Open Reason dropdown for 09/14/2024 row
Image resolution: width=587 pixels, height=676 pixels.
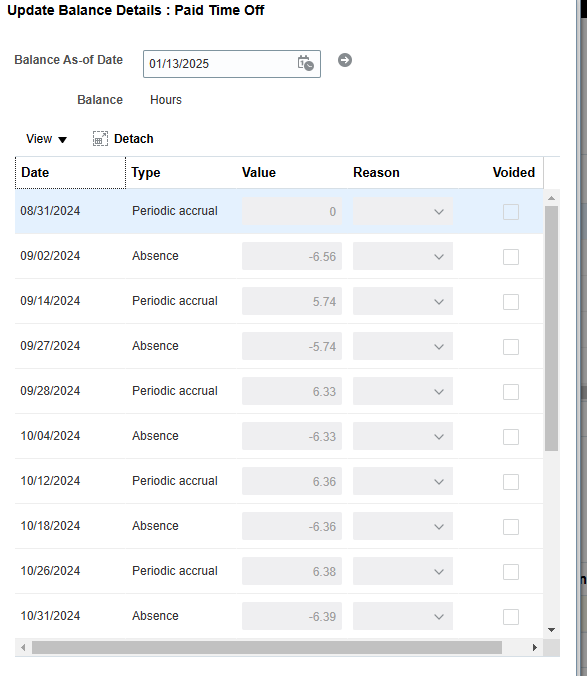(x=403, y=301)
